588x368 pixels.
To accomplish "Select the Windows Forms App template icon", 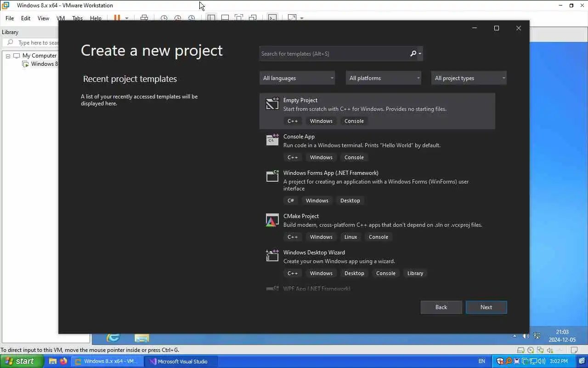I will pyautogui.click(x=272, y=176).
